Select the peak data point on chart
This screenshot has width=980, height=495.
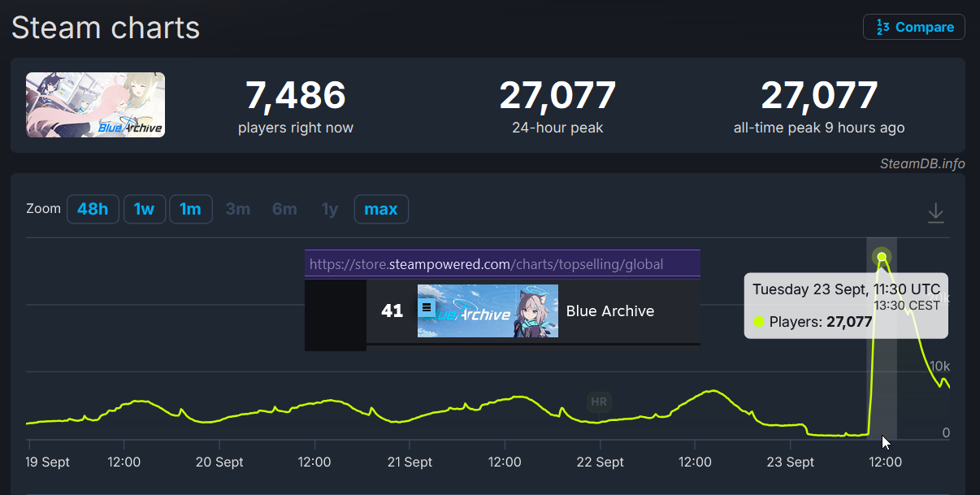pyautogui.click(x=882, y=258)
